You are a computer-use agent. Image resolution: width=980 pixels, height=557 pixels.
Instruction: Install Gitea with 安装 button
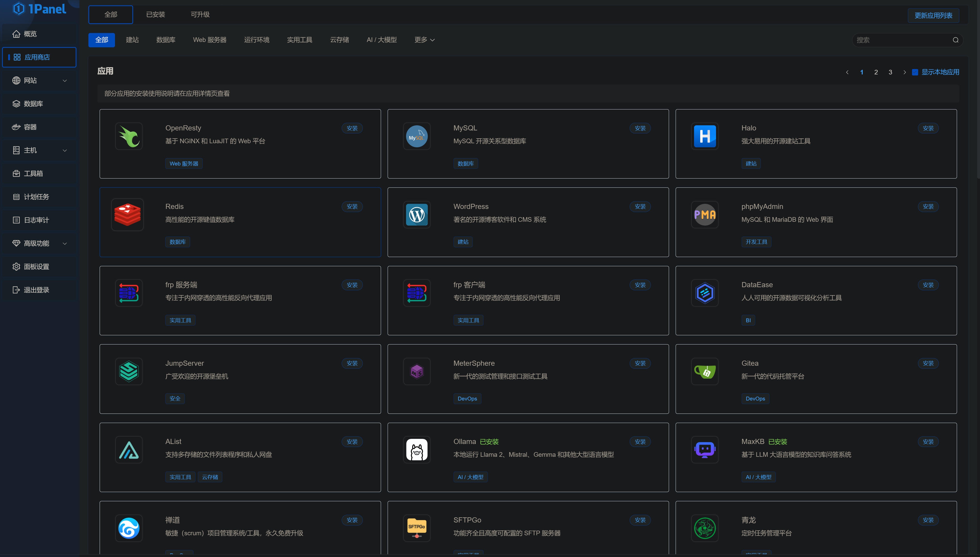click(928, 363)
